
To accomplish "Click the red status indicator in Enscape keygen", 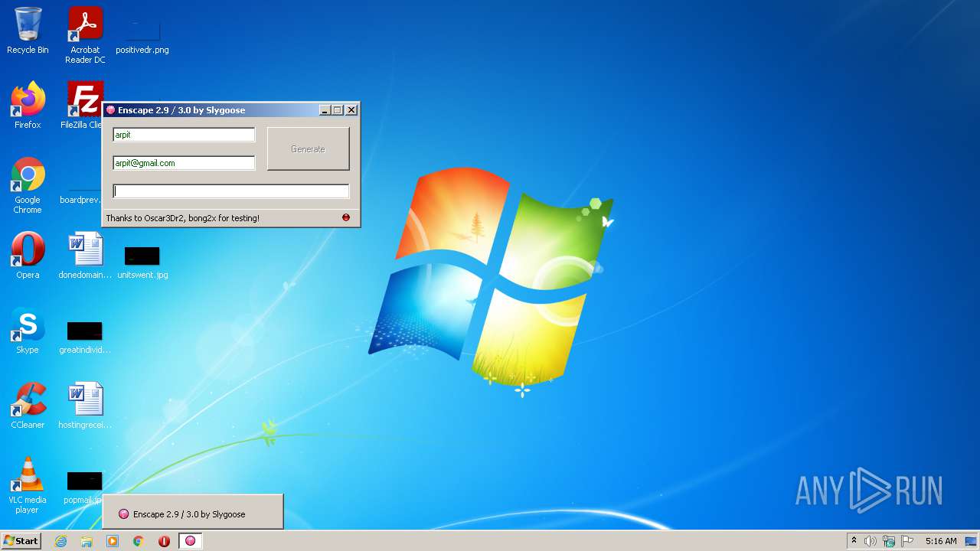I will [346, 217].
